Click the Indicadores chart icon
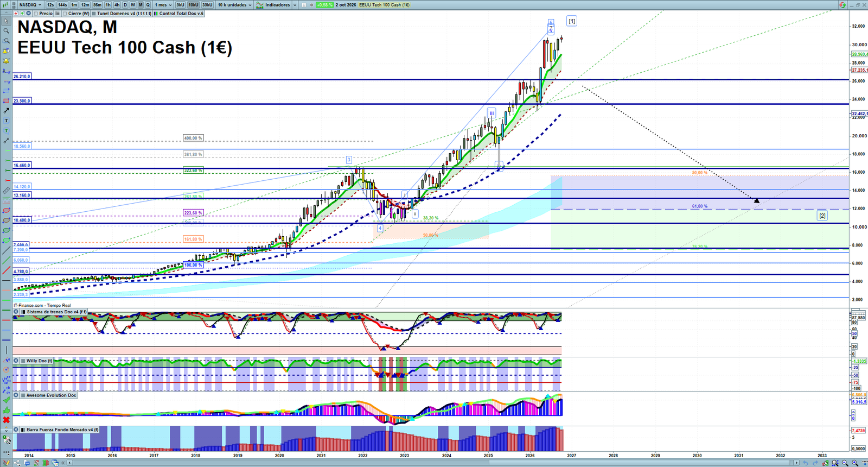 pyautogui.click(x=260, y=5)
